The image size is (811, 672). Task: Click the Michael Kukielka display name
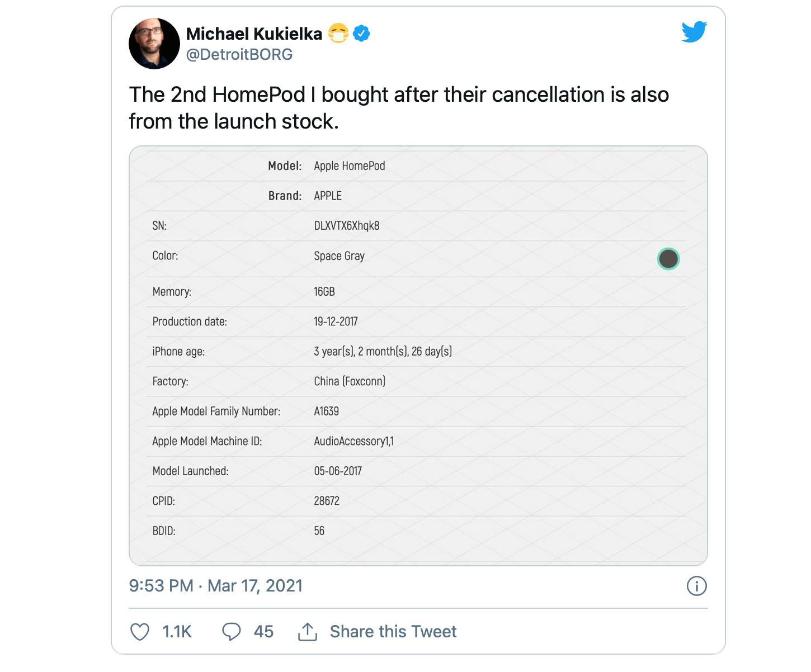(254, 34)
